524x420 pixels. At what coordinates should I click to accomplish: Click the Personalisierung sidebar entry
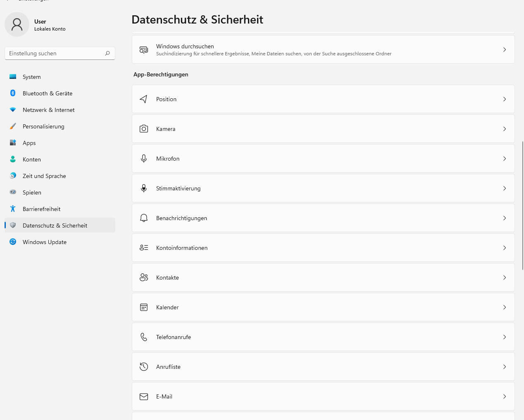43,126
